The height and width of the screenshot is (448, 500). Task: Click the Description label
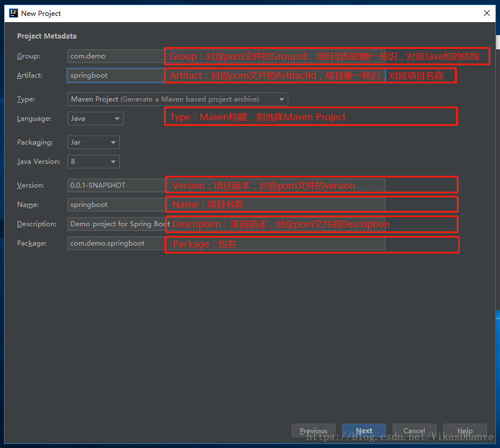pos(37,224)
